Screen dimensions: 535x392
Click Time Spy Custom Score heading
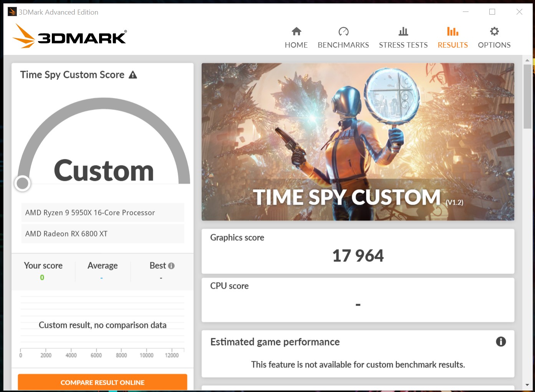(72, 75)
